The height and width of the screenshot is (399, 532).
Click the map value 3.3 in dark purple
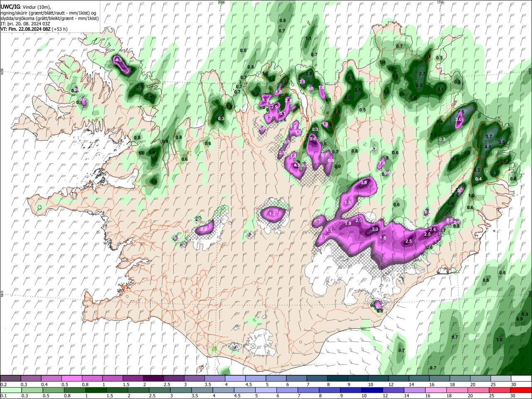point(375,229)
